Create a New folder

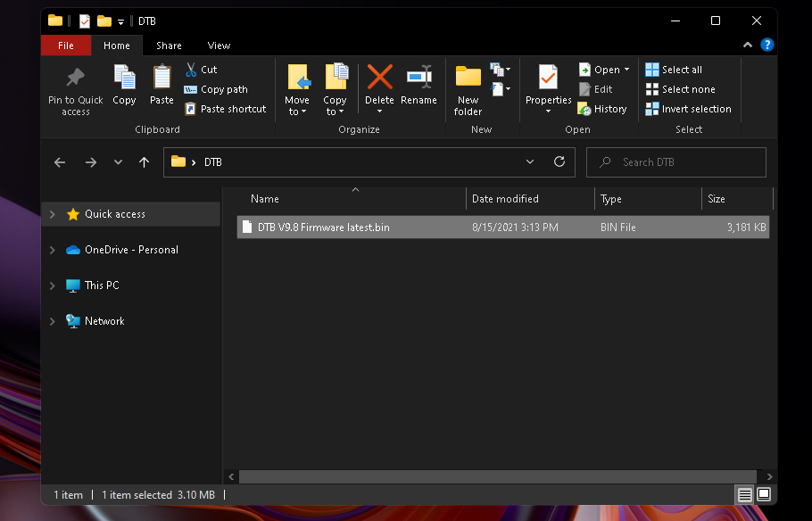[468, 91]
